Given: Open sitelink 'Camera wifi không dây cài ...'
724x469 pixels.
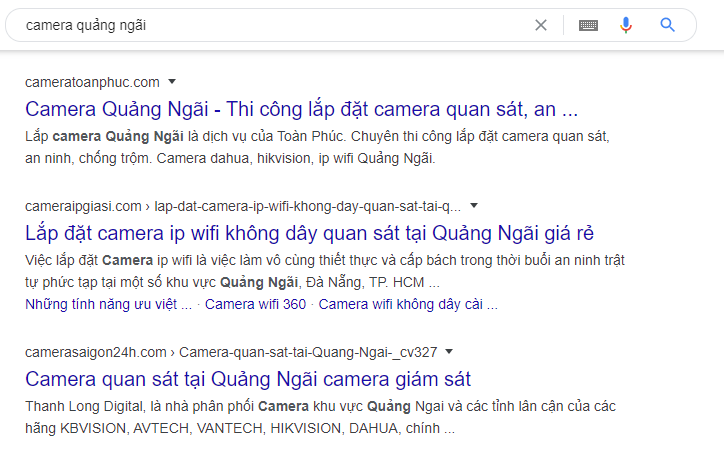Looking at the screenshot, I should (408, 304).
